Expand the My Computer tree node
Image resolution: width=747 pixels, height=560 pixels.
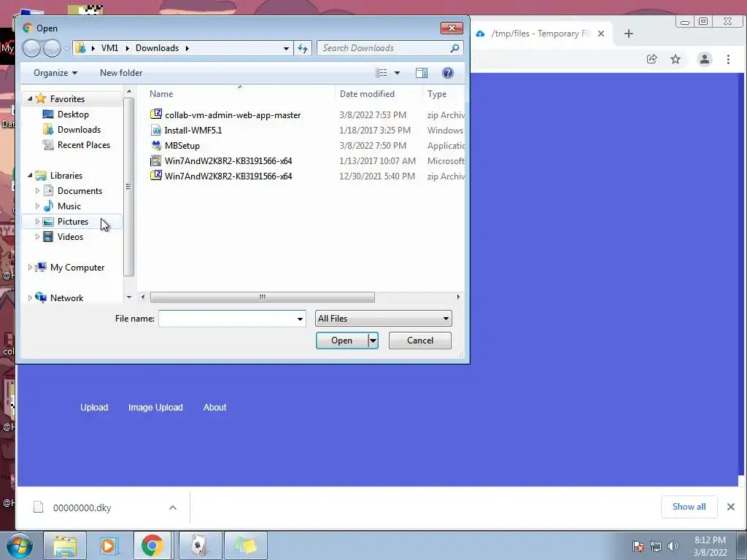click(x=30, y=267)
